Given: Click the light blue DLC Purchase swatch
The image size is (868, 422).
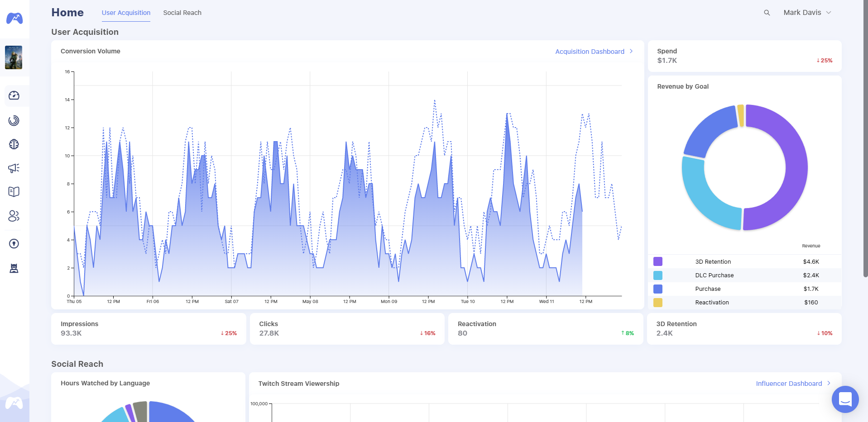Looking at the screenshot, I should tap(658, 275).
